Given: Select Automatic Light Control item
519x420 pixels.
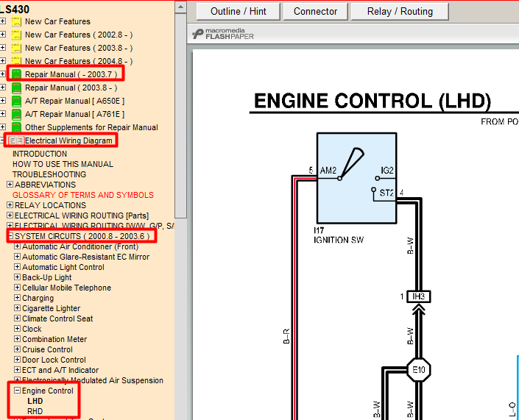Looking at the screenshot, I should 63,267.
